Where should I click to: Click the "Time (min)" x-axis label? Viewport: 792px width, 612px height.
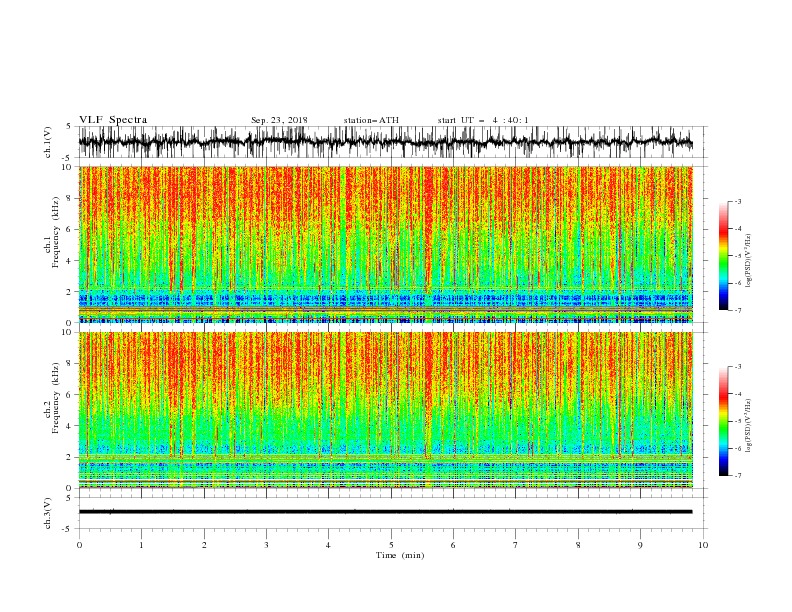tap(400, 555)
